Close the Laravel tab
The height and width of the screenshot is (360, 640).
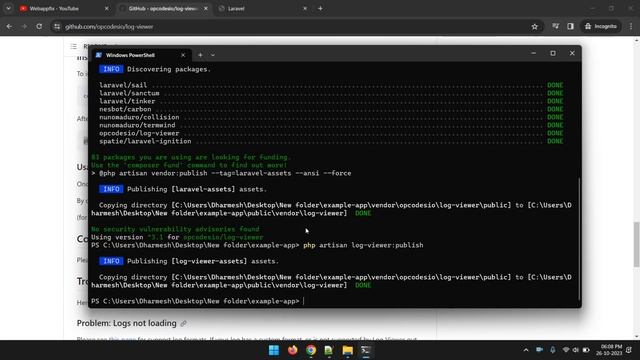coord(304,9)
